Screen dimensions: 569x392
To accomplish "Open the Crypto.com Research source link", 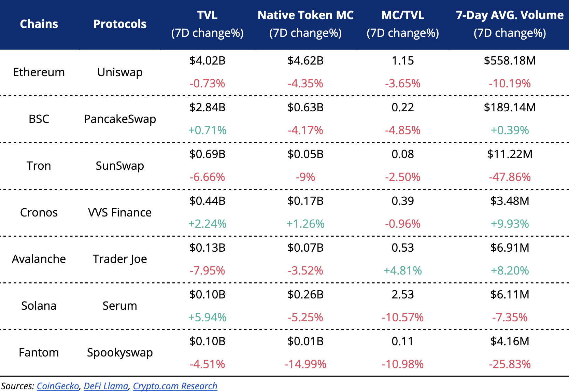I will (175, 386).
